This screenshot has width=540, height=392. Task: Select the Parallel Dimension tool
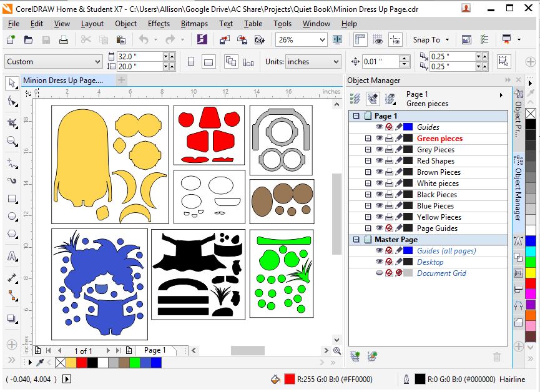(x=12, y=278)
